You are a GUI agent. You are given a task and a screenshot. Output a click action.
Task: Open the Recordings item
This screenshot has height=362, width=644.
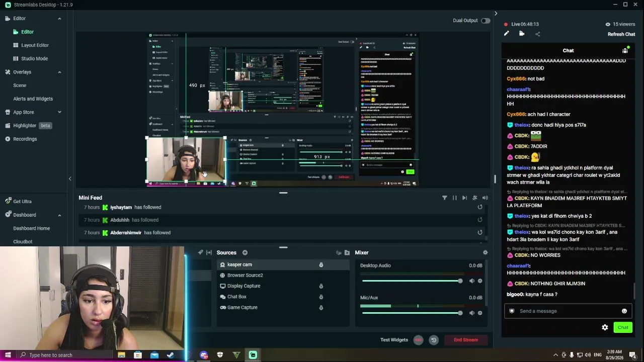point(21,139)
